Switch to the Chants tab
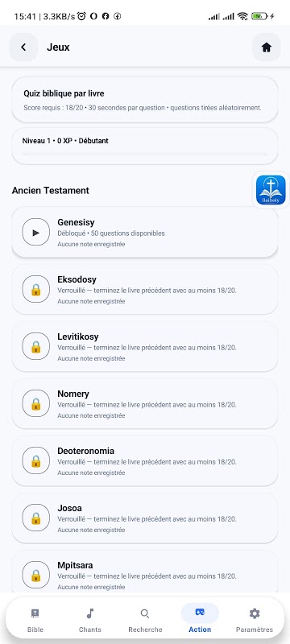 [x=90, y=620]
